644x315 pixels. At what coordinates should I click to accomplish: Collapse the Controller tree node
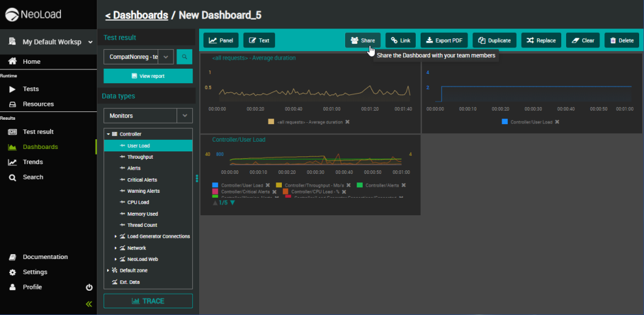[108, 134]
